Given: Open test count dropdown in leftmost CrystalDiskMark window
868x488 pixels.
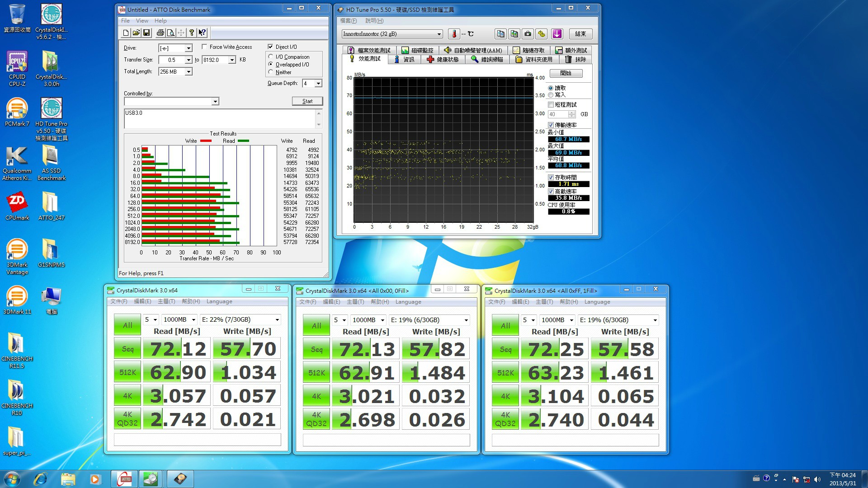Looking at the screenshot, I should point(151,319).
